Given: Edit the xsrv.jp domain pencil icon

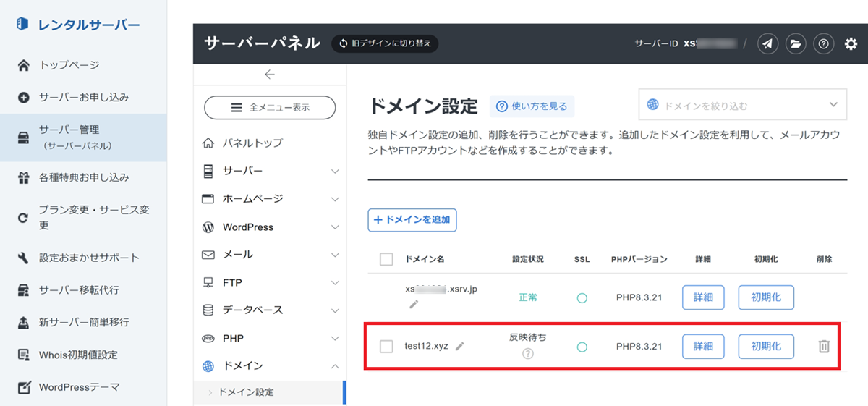Looking at the screenshot, I should (414, 304).
